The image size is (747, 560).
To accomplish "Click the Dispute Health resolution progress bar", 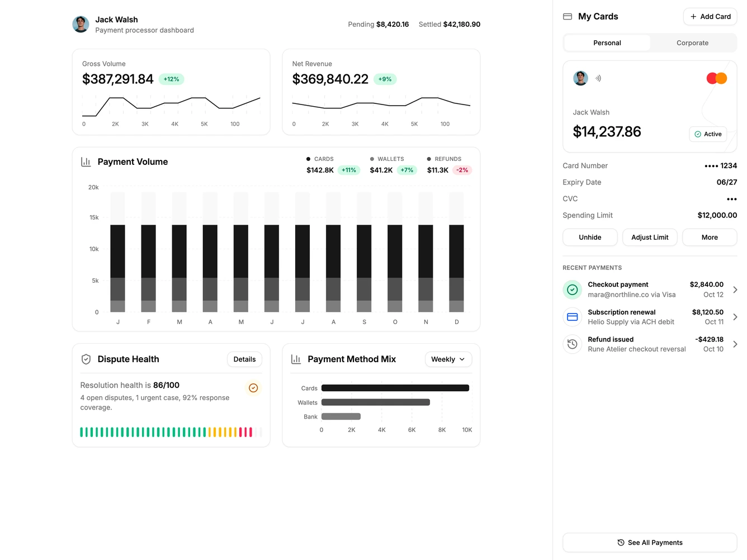I will [171, 432].
